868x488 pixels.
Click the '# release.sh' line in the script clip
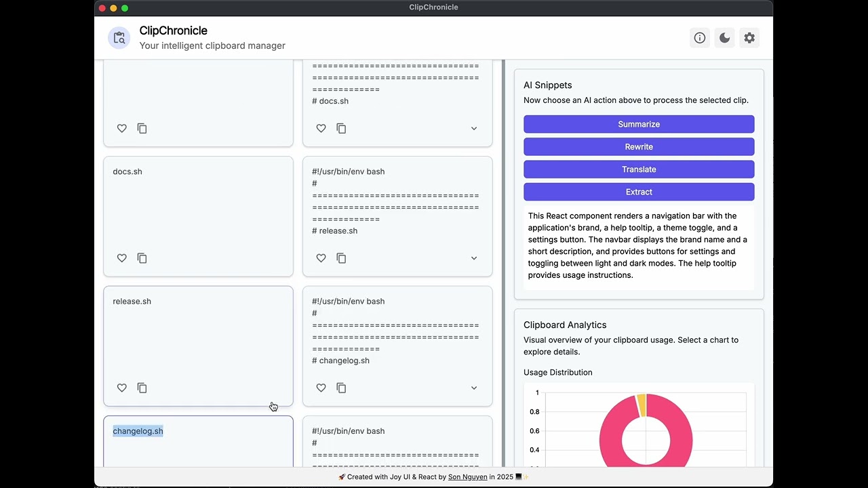coord(334,231)
